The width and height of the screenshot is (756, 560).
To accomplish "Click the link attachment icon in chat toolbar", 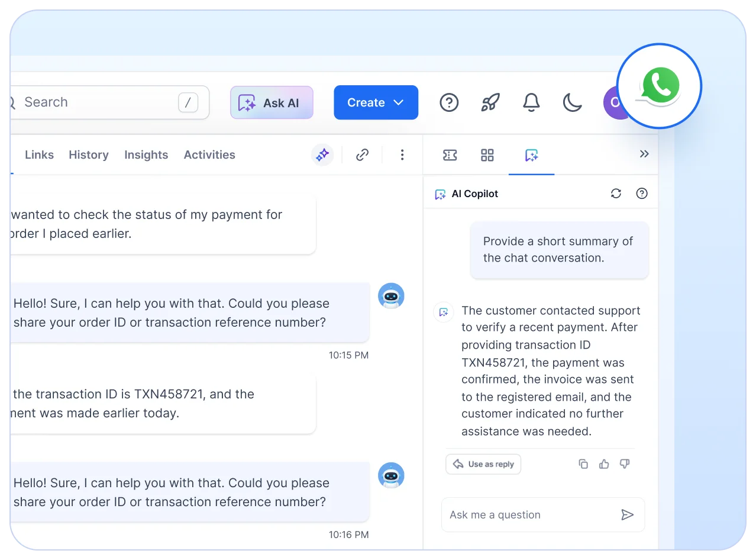I will pyautogui.click(x=362, y=155).
